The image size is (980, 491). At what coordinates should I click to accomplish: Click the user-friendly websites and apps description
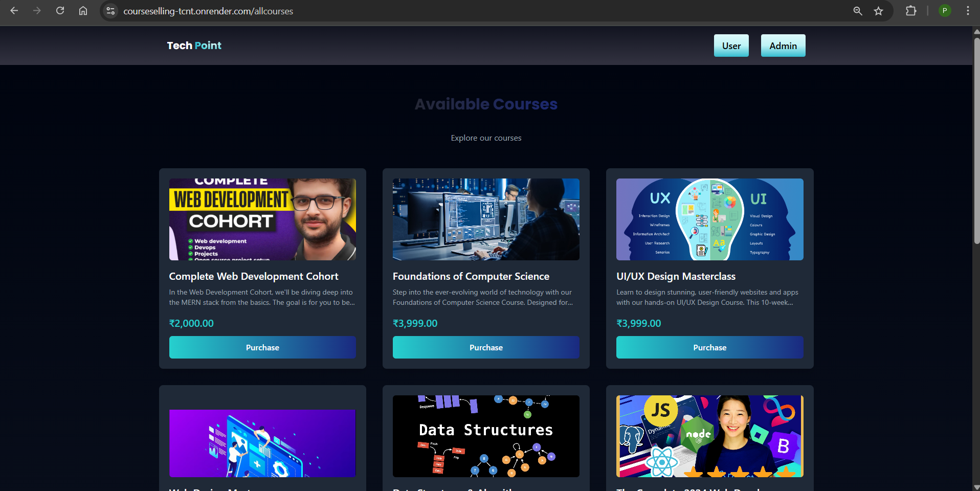click(707, 297)
